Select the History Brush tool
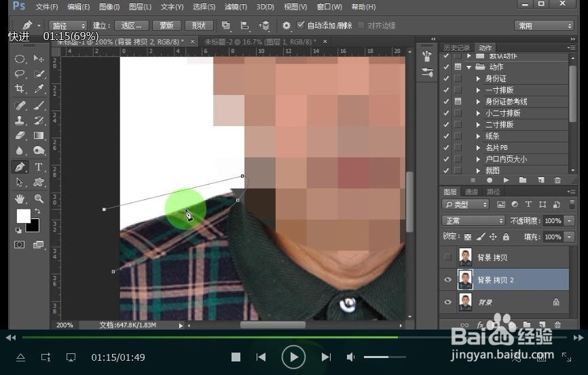Screen dimensions: 588x375 [x=39, y=120]
